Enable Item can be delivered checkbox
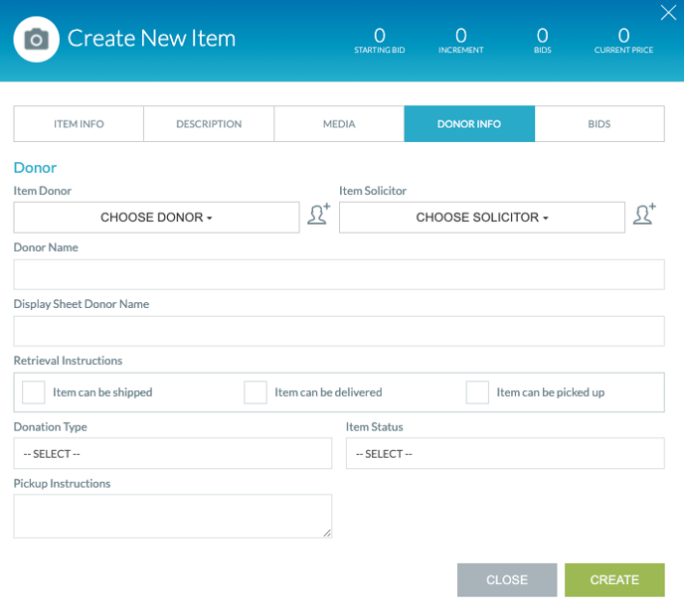 [x=256, y=392]
